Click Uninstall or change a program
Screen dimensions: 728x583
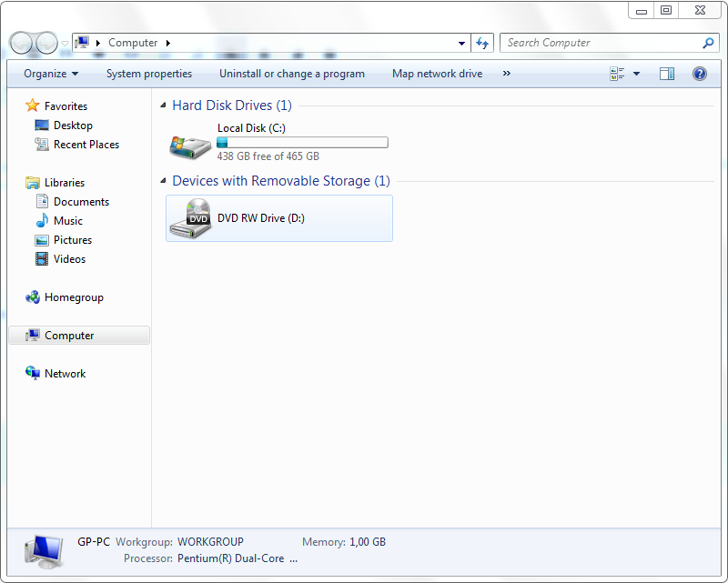click(291, 74)
